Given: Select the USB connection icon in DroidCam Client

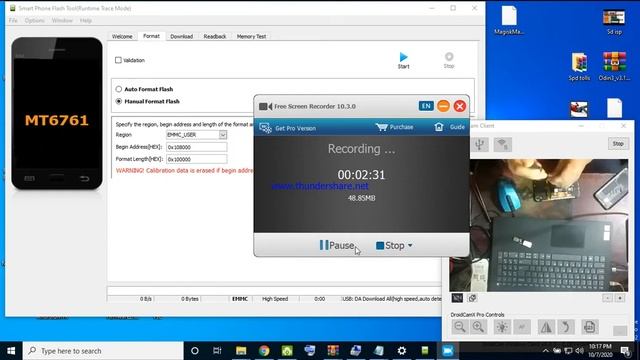Looking at the screenshot, I should pos(480,144).
